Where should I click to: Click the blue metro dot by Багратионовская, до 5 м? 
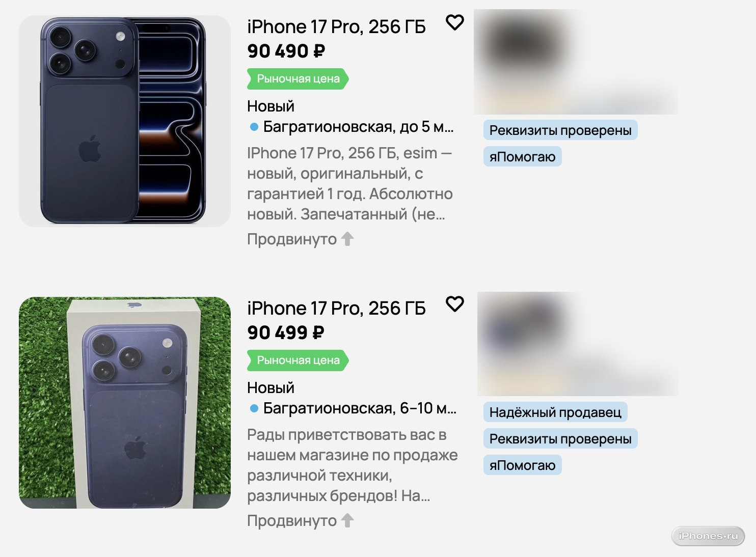[254, 127]
